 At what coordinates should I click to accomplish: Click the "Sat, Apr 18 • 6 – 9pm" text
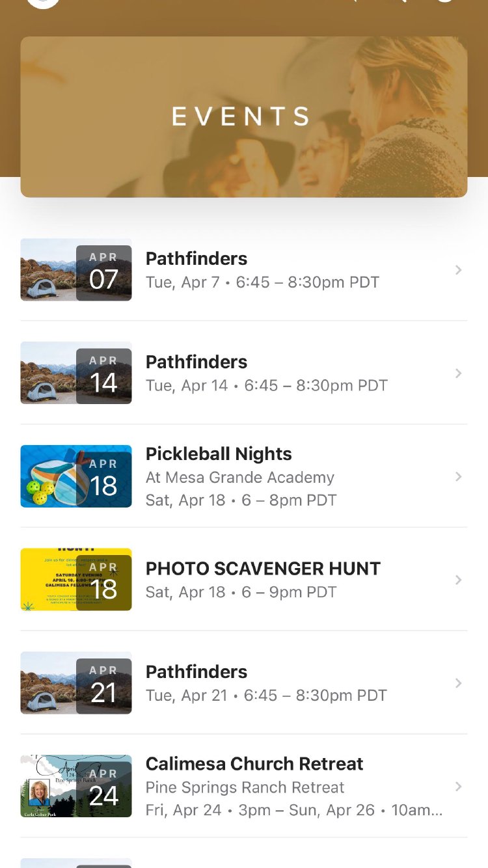coord(241,592)
